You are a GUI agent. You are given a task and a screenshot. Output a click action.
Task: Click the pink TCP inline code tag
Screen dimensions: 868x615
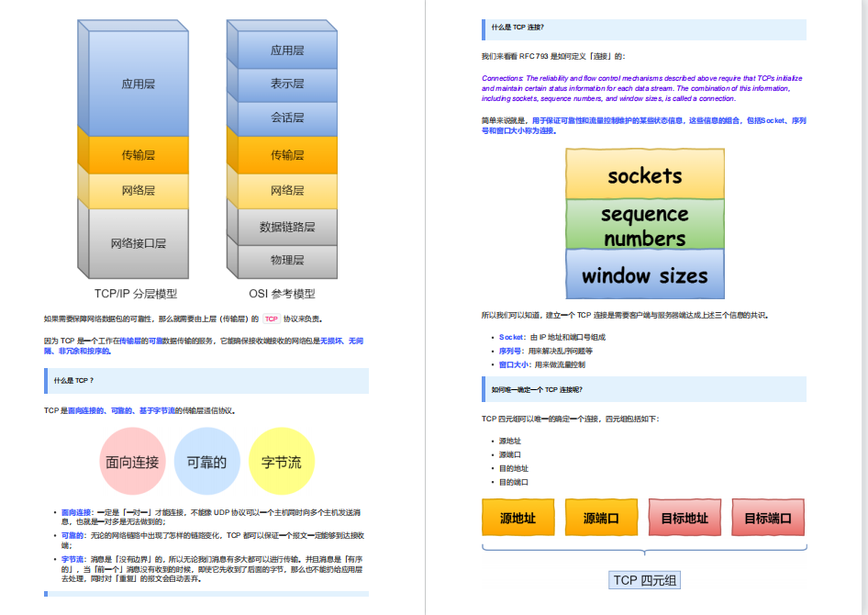pyautogui.click(x=272, y=319)
